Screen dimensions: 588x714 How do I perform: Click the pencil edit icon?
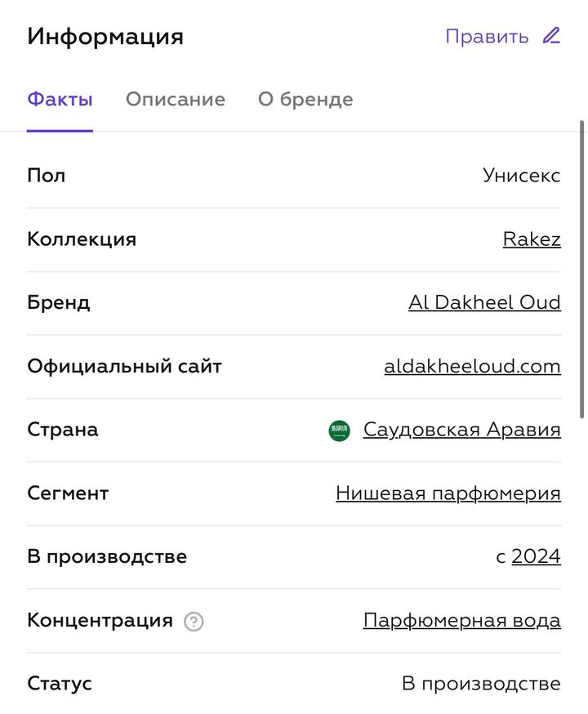click(552, 36)
